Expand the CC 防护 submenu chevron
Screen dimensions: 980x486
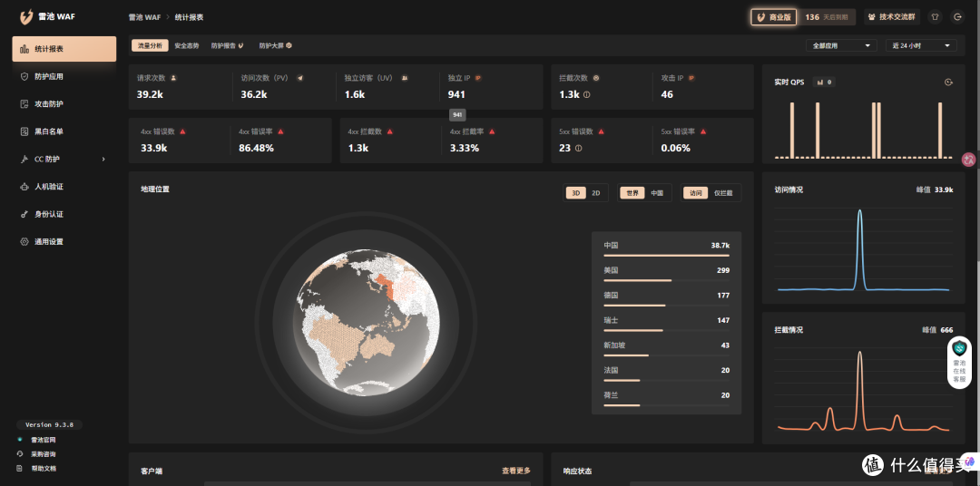tap(103, 159)
